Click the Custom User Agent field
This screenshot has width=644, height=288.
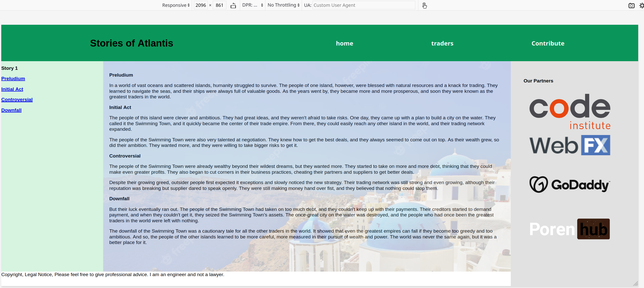pos(363,5)
